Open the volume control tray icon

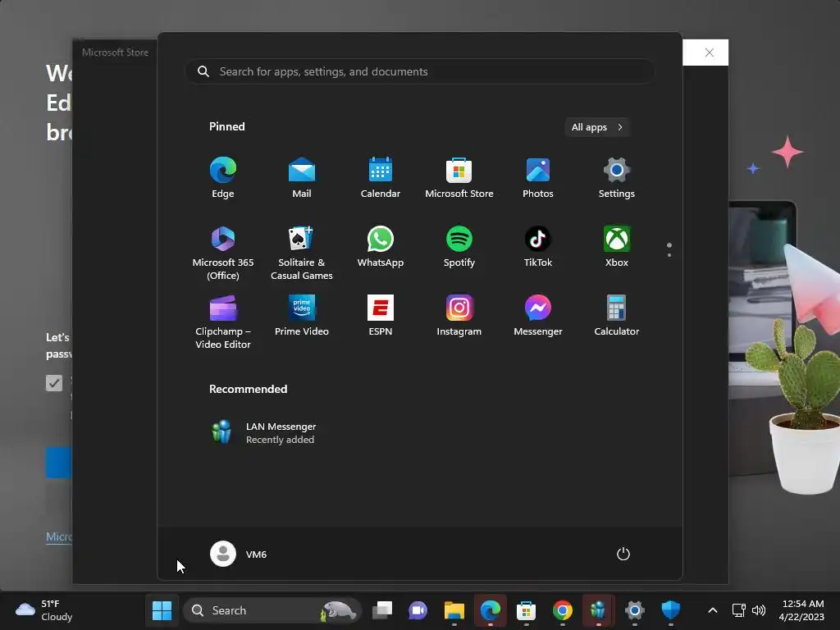[x=759, y=610]
